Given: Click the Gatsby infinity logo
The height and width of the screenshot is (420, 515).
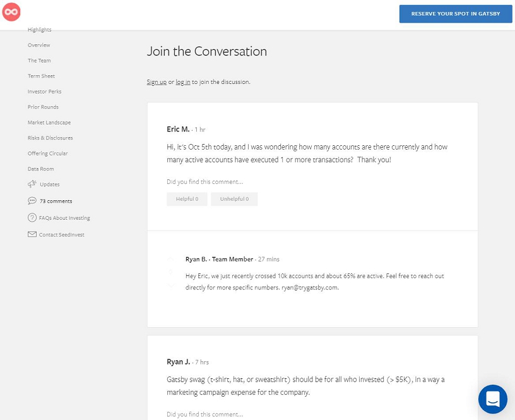Looking at the screenshot, I should point(11,12).
